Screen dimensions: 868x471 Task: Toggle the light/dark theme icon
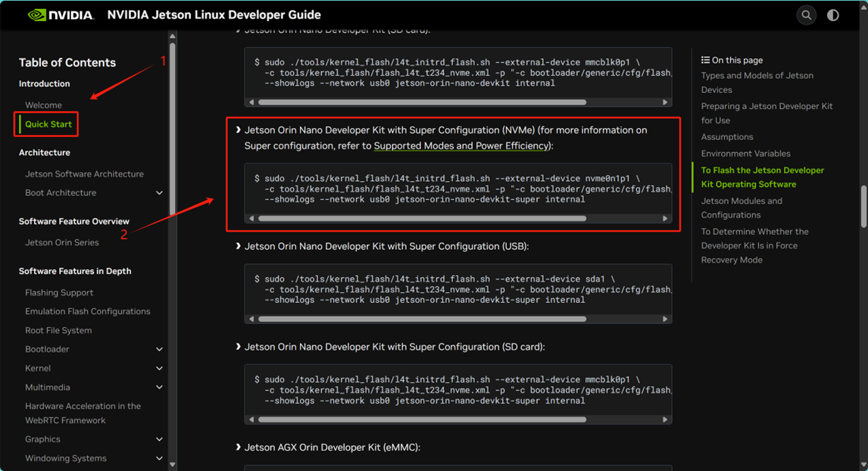pos(833,15)
